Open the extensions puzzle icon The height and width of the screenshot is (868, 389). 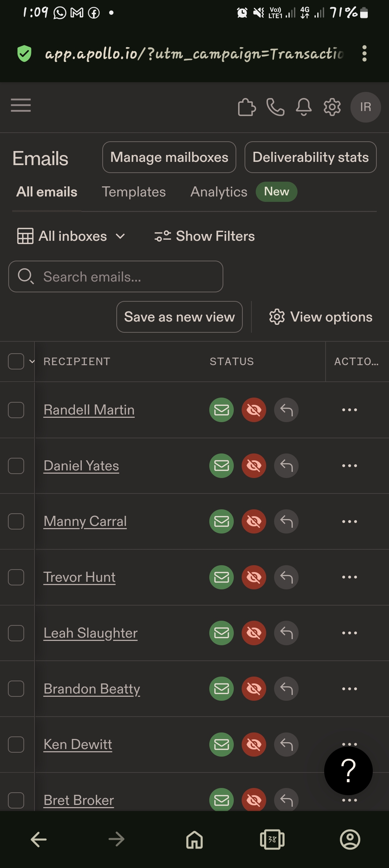point(247,107)
